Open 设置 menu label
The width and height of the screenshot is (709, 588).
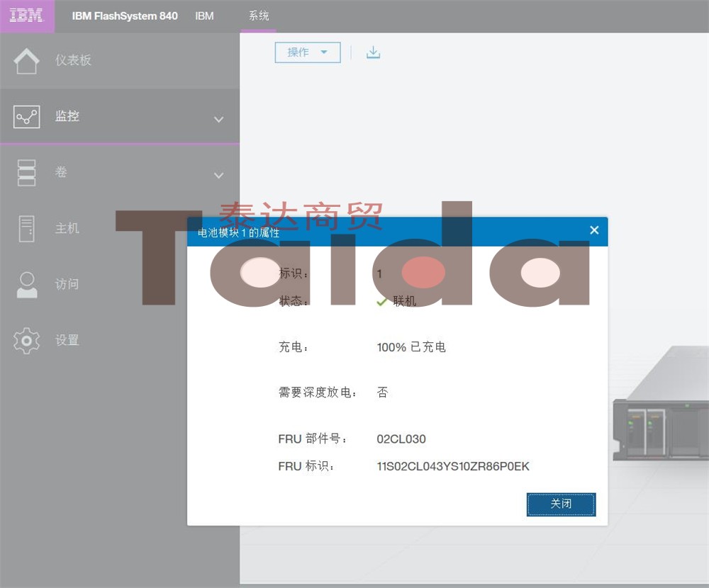pos(67,340)
